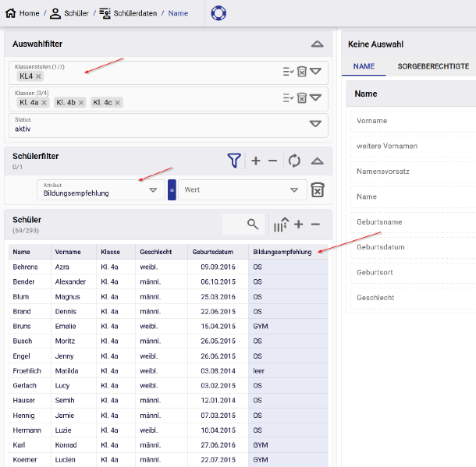The image size is (476, 467).
Task: Open the Status dropdown
Action: click(315, 124)
